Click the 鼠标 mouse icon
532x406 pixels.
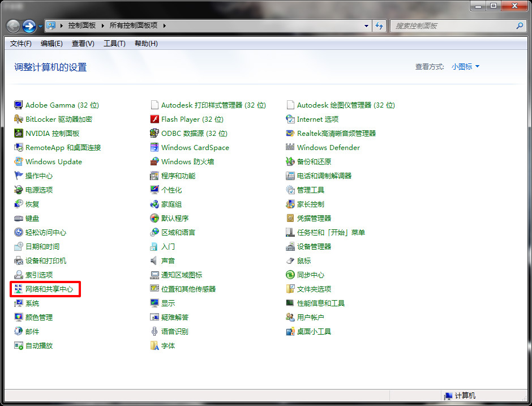tap(290, 260)
